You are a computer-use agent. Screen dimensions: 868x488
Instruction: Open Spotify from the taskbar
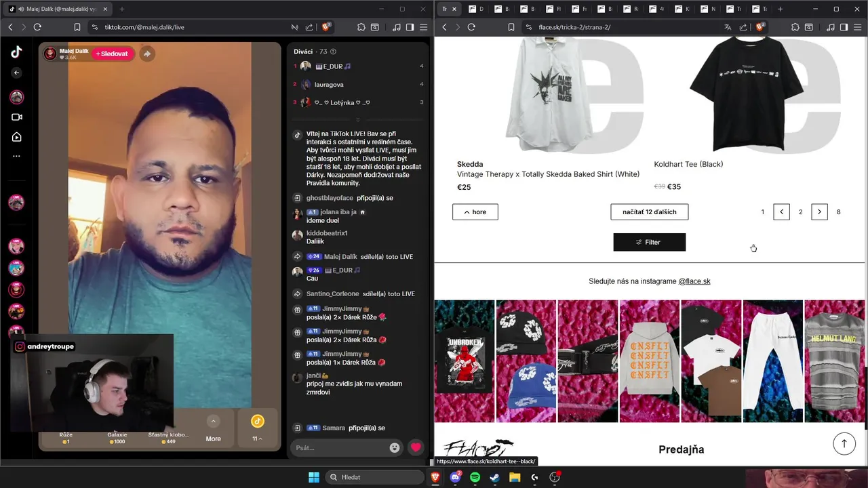(x=475, y=477)
